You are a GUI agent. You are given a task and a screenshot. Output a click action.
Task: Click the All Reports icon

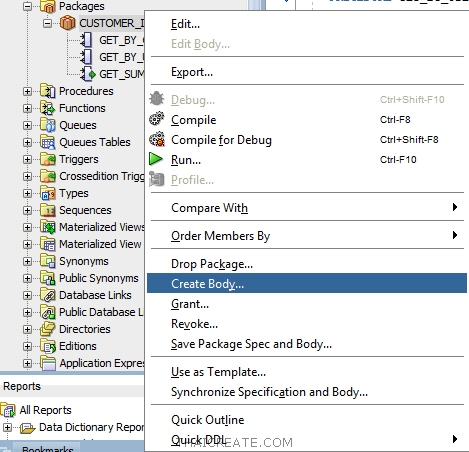tap(8, 410)
